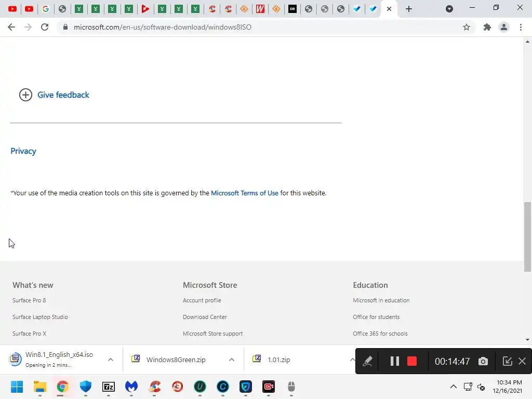Open the red screen recorder taskbar app
This screenshot has width=532, height=399.
269,387
